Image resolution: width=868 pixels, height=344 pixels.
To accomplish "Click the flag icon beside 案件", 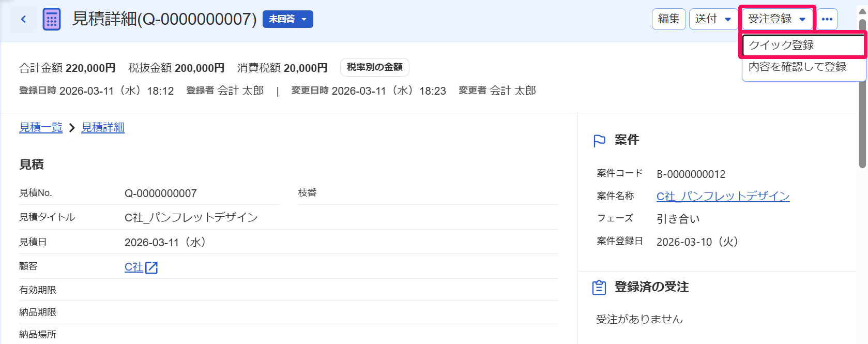I will 599,141.
